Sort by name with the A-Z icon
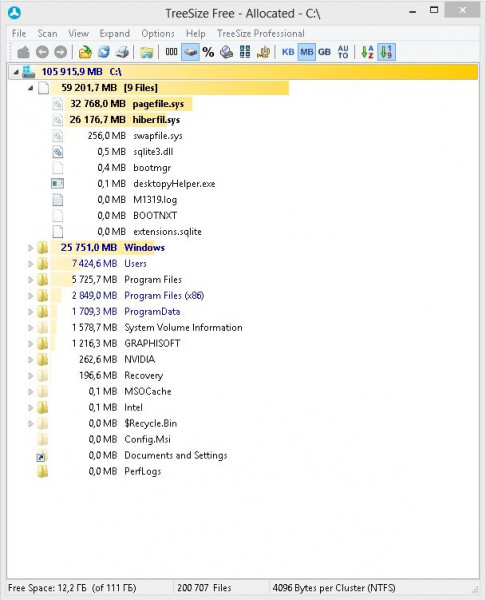The width and height of the screenshot is (486, 600). 367,52
